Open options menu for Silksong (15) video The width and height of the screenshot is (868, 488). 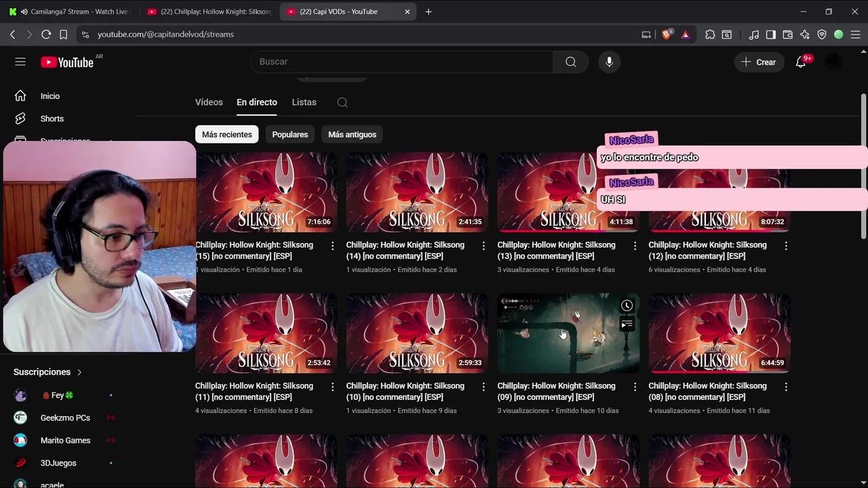click(x=332, y=245)
